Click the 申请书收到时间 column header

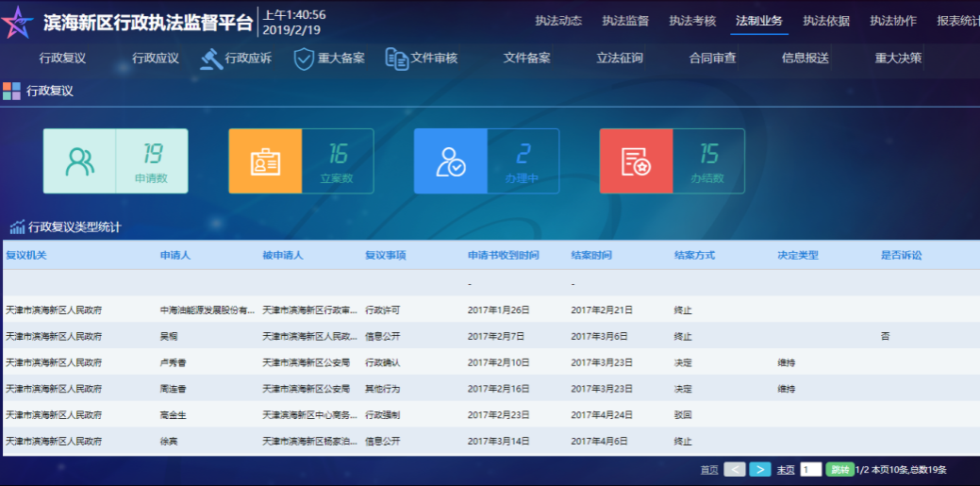coord(504,255)
